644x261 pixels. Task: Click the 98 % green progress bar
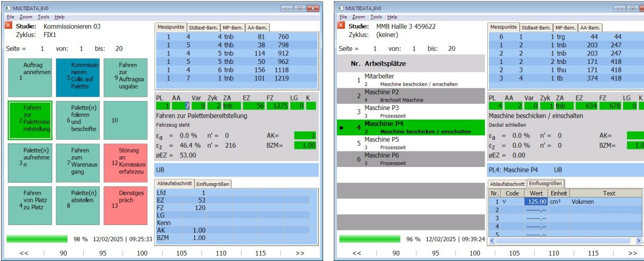coord(37,238)
